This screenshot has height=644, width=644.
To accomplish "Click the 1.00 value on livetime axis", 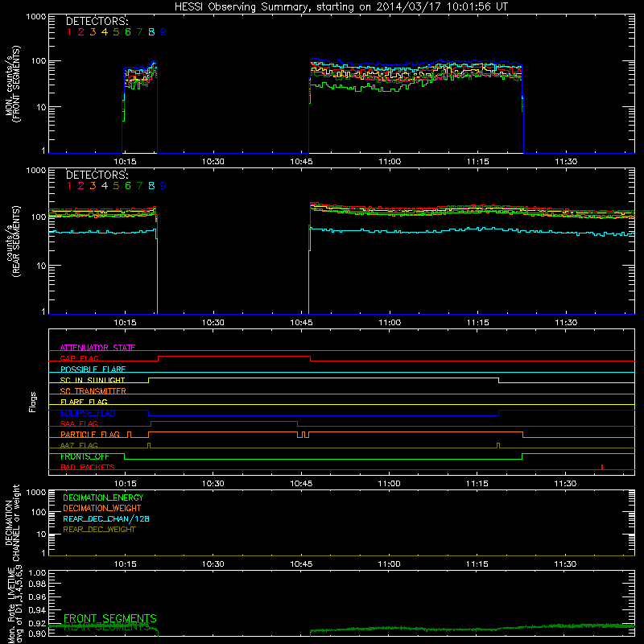I will pyautogui.click(x=37, y=573).
